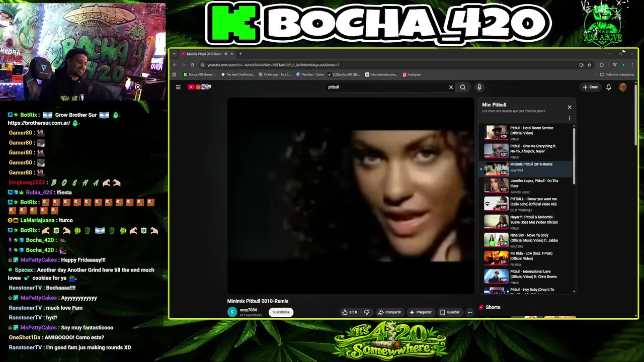The width and height of the screenshot is (644, 362).
Task: Clear the pitbull search text
Action: [x=451, y=87]
